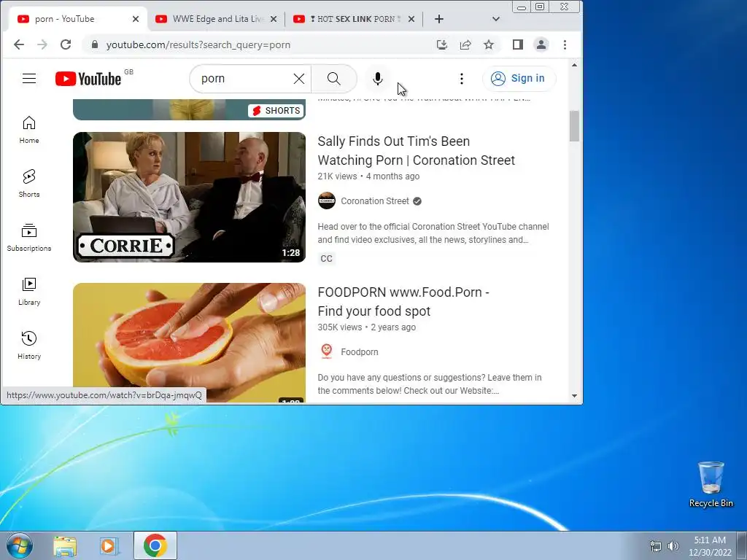Click the taskbar clock 5:11 AM

(710, 546)
